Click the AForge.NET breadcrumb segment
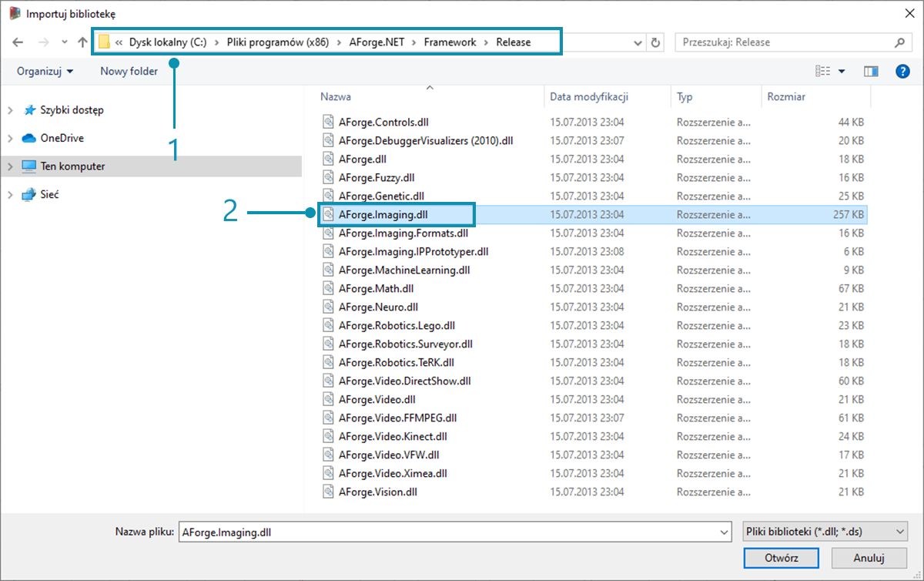This screenshot has height=581, width=924. pyautogui.click(x=377, y=42)
